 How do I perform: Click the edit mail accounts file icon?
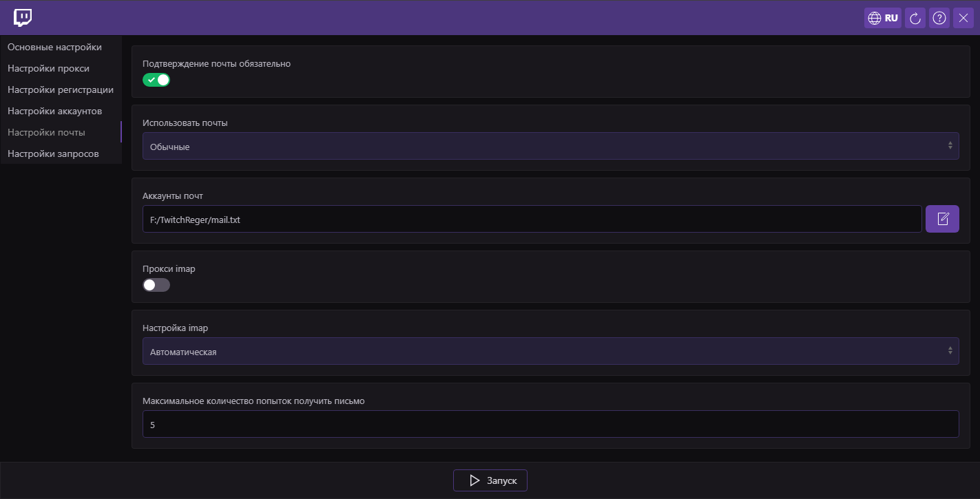coord(942,219)
